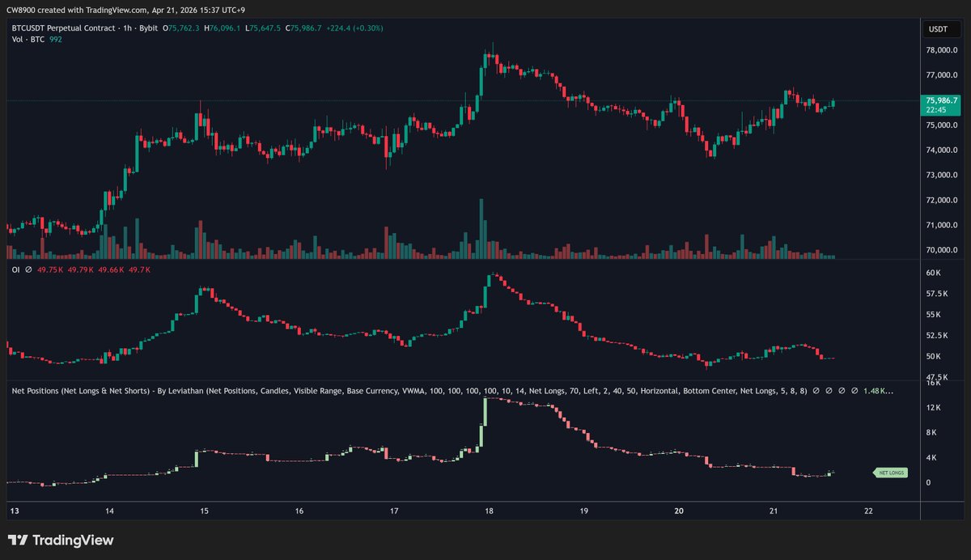Click the OI indicator legend label
The image size is (971, 560).
15,269
